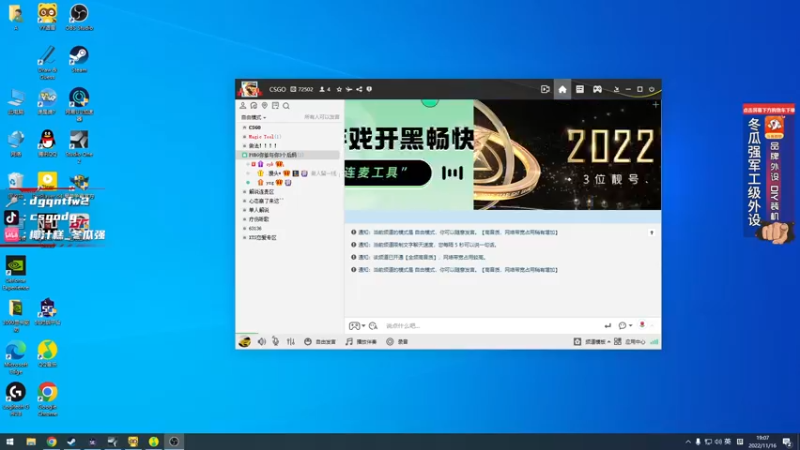This screenshot has width=800, height=450.
Task: Click the right-side peripherals advertisement banner
Action: (x=769, y=173)
